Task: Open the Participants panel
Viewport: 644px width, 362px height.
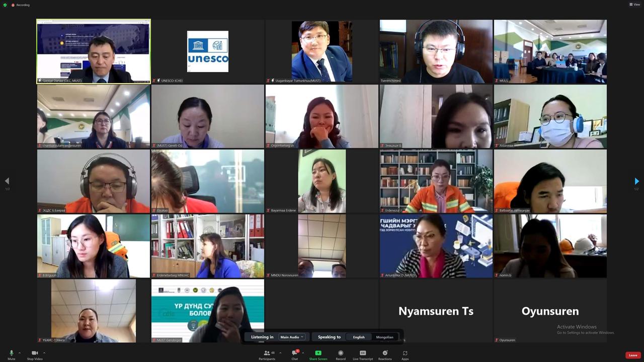Action: [x=267, y=354]
